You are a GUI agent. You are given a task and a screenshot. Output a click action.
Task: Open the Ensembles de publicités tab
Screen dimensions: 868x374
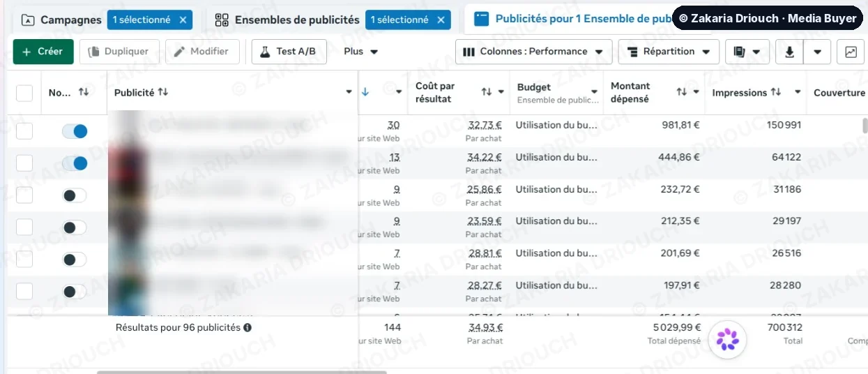coord(288,20)
